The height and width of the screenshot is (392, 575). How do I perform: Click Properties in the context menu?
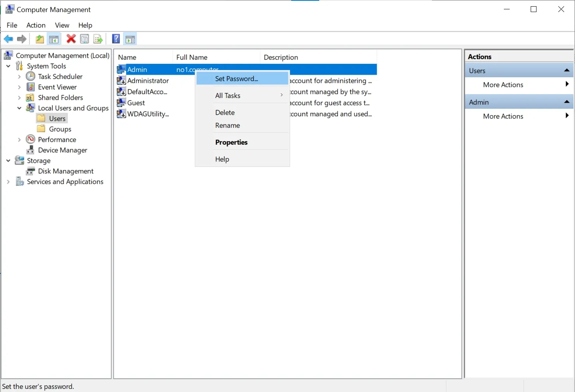tap(231, 142)
